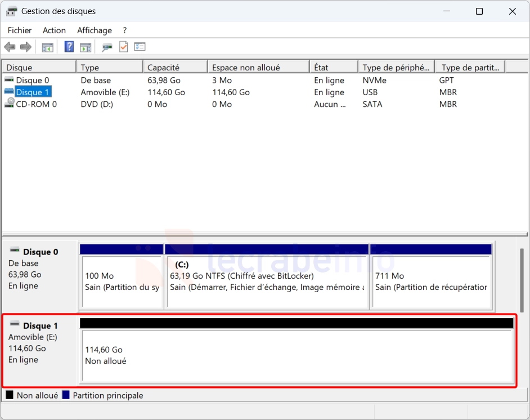Image resolution: width=530 pixels, height=420 pixels.
Task: Click the Back arrow in the toolbar
Action: pos(10,47)
